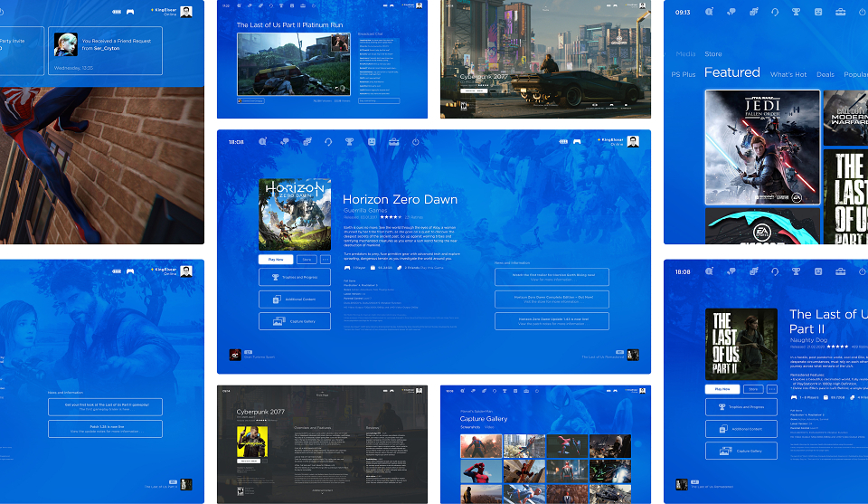This screenshot has width=868, height=504.
Task: Open Additional Content for Horizon Zero Dawn
Action: [295, 300]
